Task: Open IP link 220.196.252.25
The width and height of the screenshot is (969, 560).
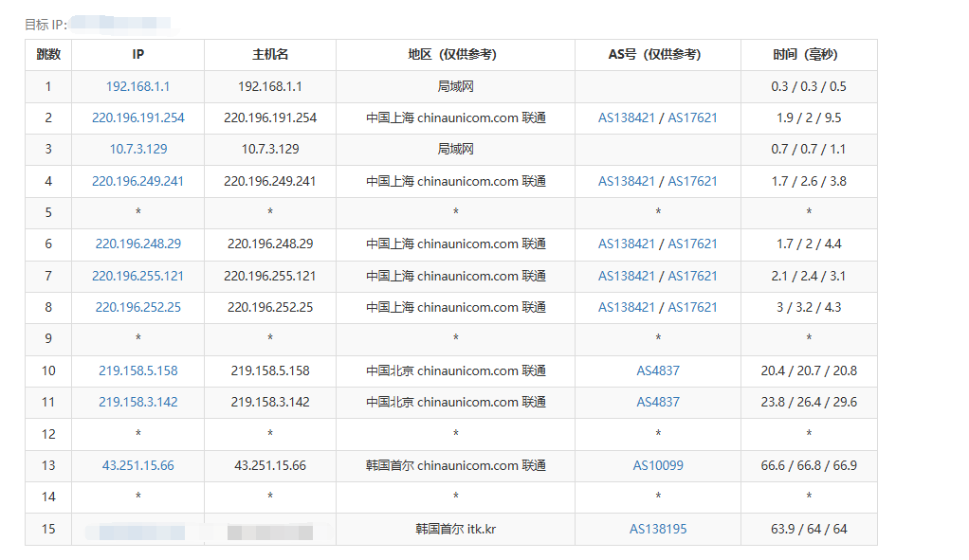Action: pos(137,307)
